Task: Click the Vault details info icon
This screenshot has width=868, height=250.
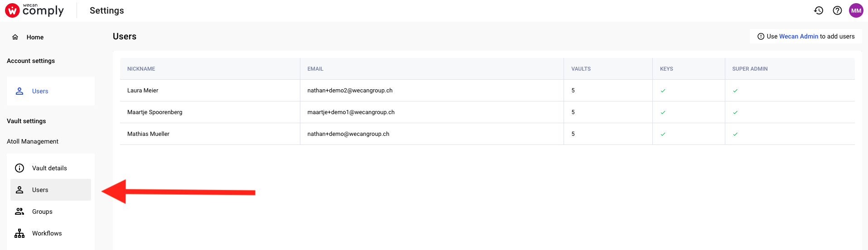Action: (x=19, y=168)
